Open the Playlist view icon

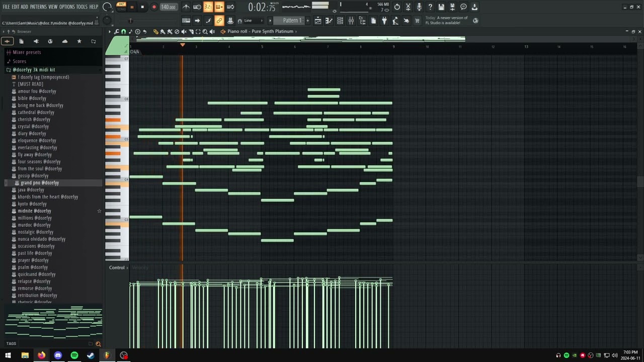click(x=318, y=21)
